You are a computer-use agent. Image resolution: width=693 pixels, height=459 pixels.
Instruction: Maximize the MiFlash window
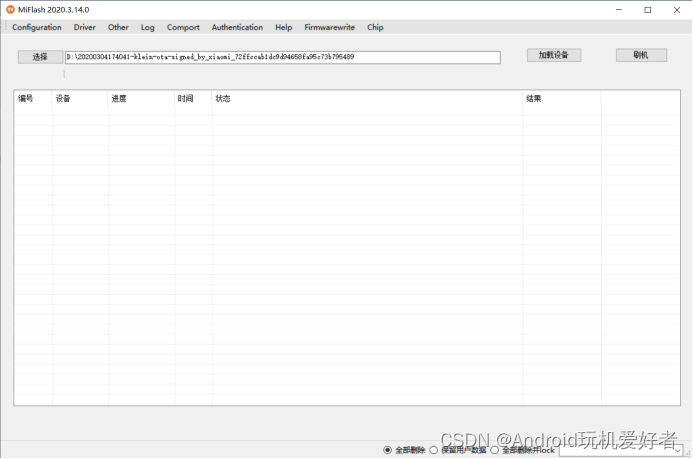(x=647, y=10)
